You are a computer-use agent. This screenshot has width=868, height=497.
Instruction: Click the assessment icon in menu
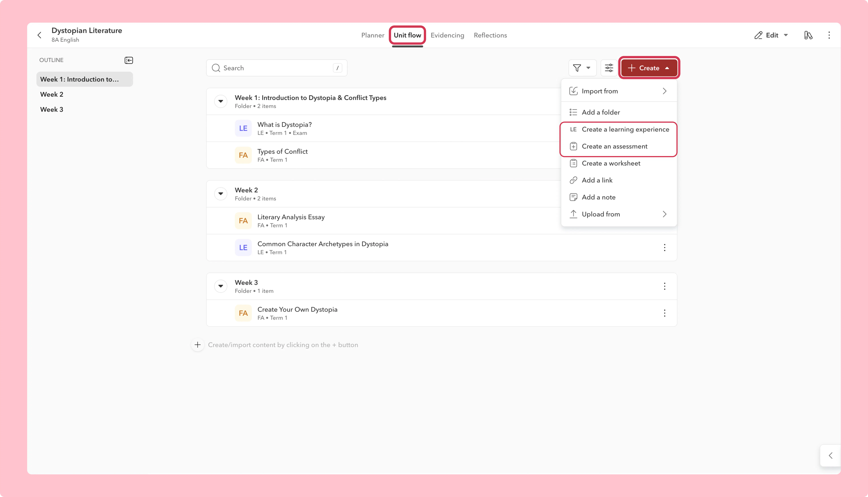(x=573, y=146)
